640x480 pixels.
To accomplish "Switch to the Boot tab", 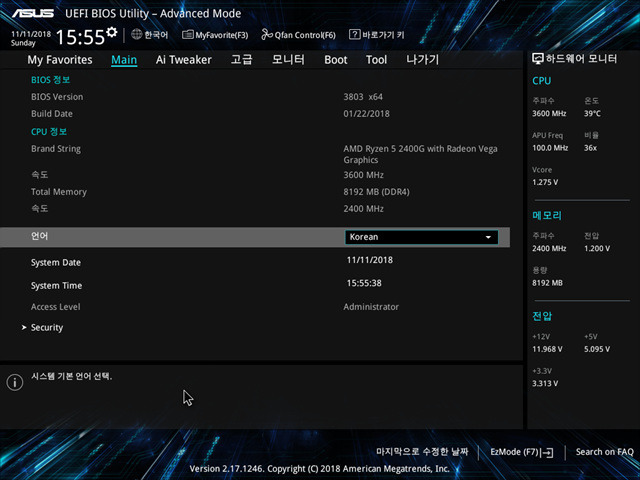I will click(336, 60).
